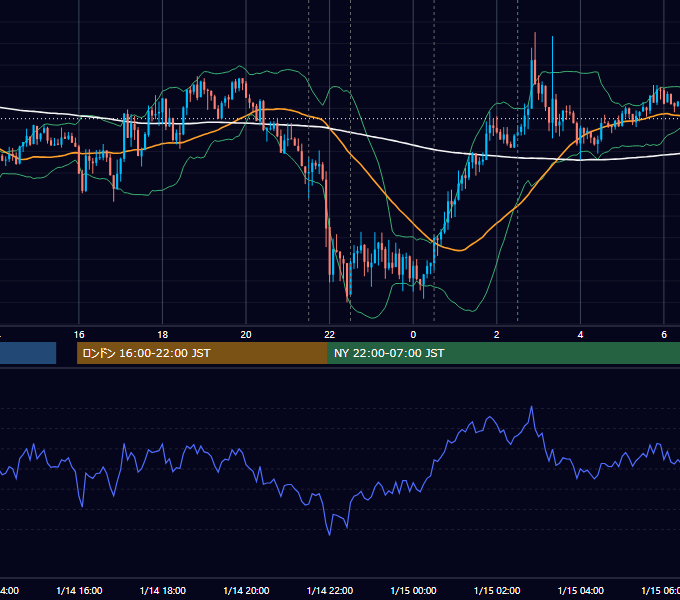This screenshot has height=600, width=680.
Task: Click the 22 hour label on chart axis
Action: (x=330, y=335)
